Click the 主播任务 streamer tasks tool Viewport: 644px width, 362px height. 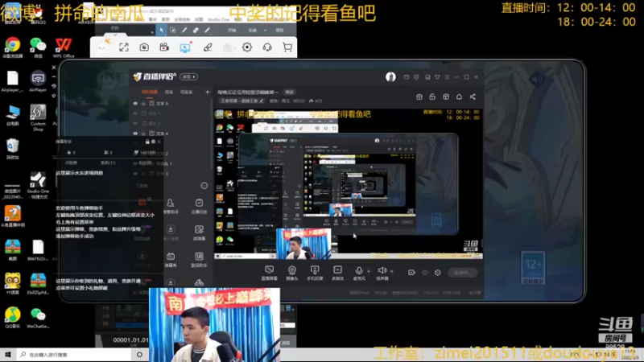[199, 206]
